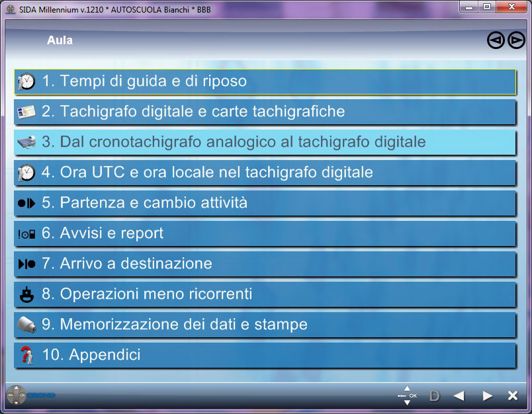This screenshot has width=532, height=414.
Task: Click the round directional pad logo bottom left
Action: pyautogui.click(x=16, y=395)
